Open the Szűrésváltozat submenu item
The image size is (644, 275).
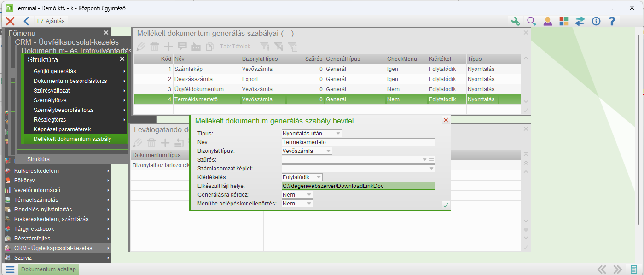tap(52, 91)
